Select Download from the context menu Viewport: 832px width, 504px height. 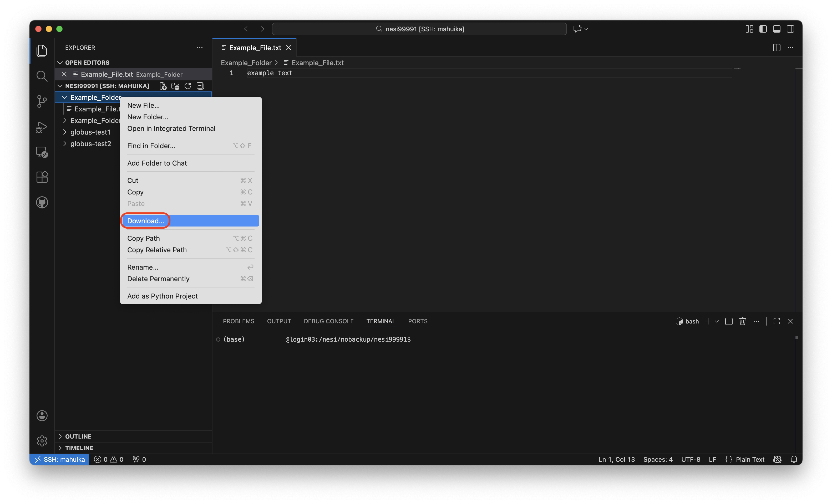pos(145,221)
